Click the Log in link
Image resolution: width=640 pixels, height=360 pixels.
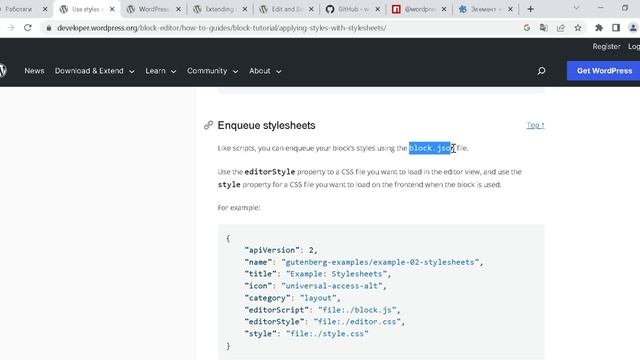point(634,47)
